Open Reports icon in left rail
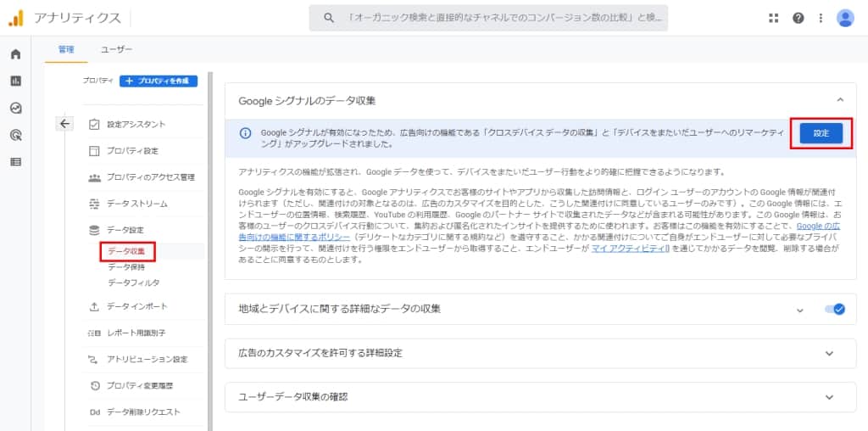This screenshot has width=868, height=431. pyautogui.click(x=15, y=81)
